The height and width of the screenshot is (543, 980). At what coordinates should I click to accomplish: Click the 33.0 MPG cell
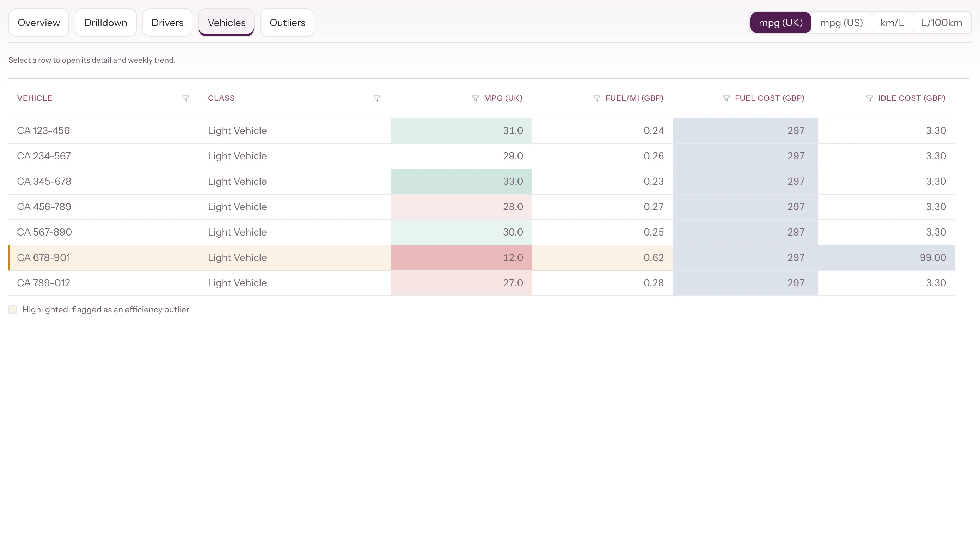(461, 182)
